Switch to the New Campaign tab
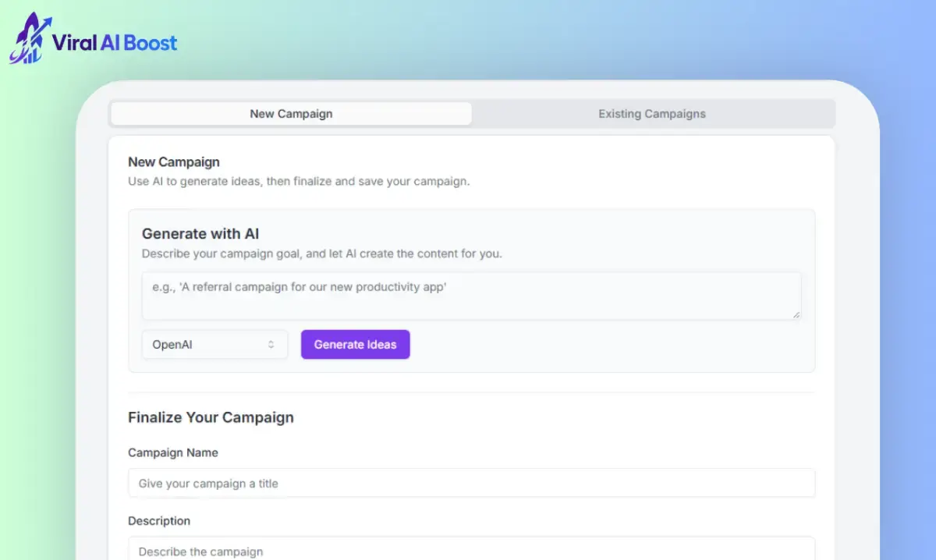The width and height of the screenshot is (936, 560). coord(291,114)
